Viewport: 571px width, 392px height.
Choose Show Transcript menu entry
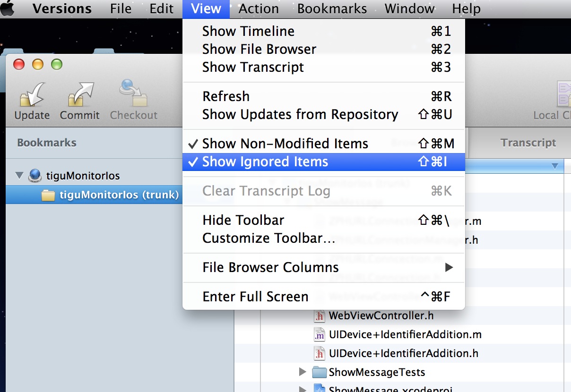click(x=324, y=67)
